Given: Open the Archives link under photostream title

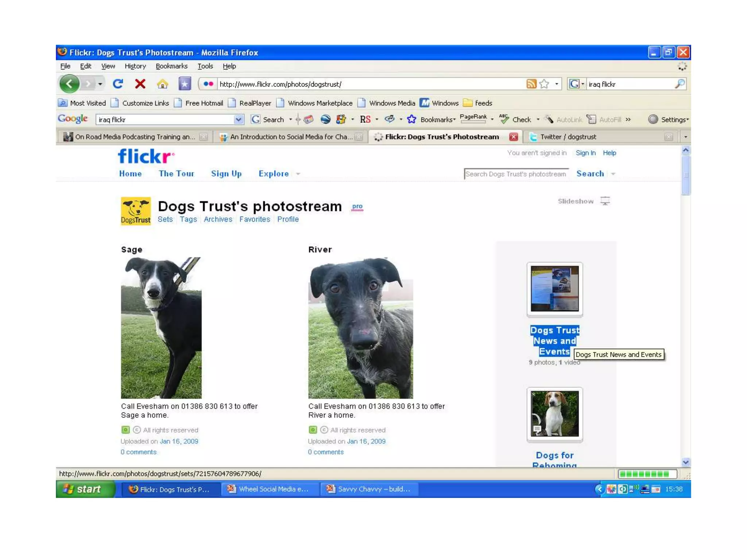Looking at the screenshot, I should point(218,219).
